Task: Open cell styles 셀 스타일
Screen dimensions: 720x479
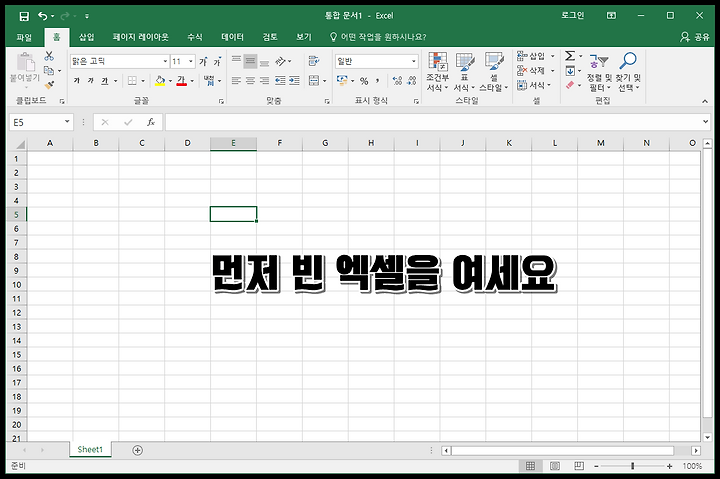Action: (x=494, y=72)
